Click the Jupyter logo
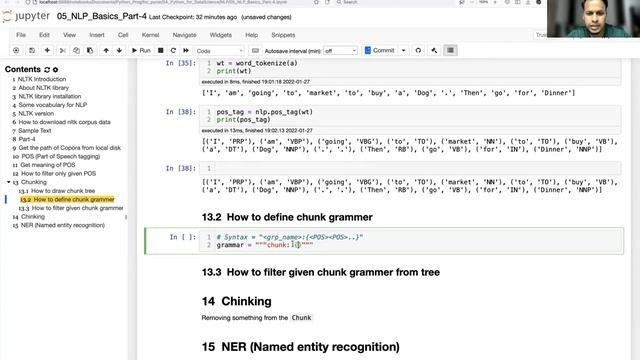Image resolution: width=640 pixels, height=360 pixels. pos(26,16)
